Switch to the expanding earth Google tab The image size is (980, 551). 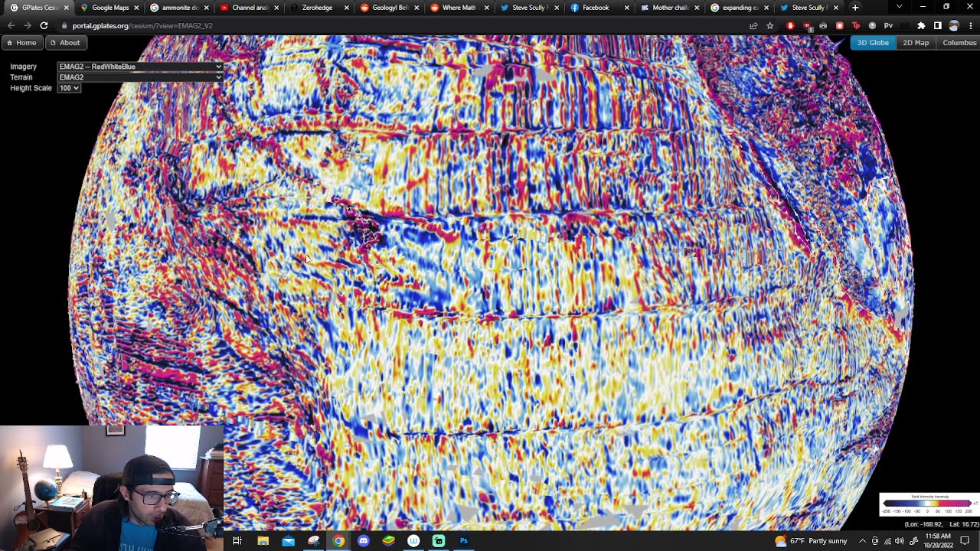740,8
